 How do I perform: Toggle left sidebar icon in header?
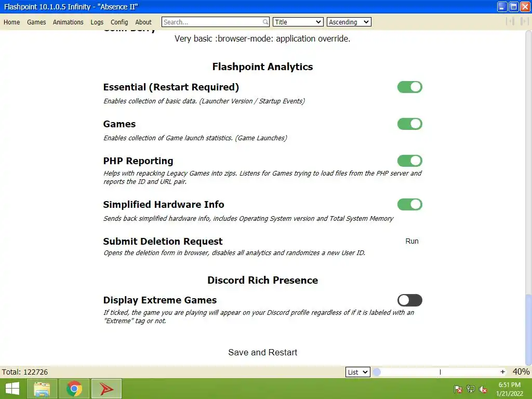pyautogui.click(x=510, y=22)
